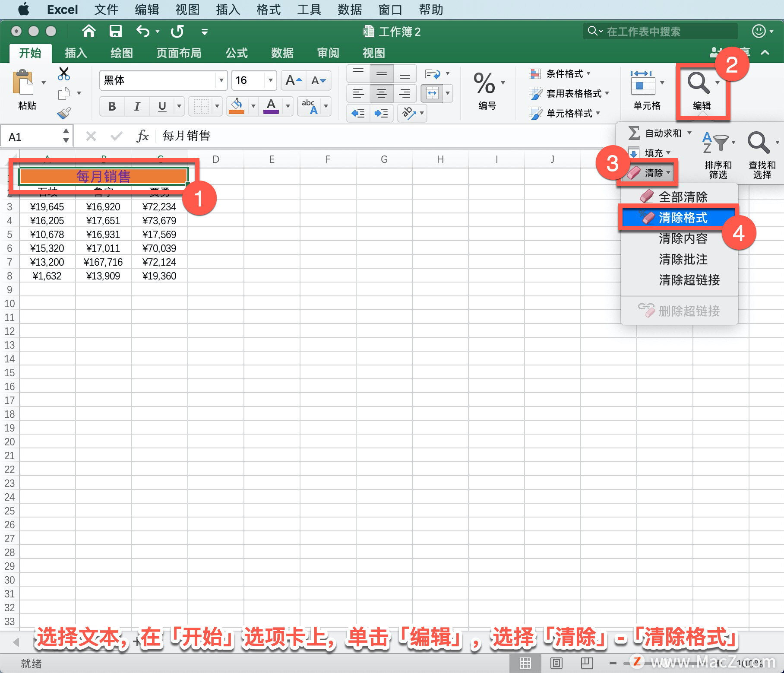Increase font size with the A-up icon
The height and width of the screenshot is (673, 784).
(x=294, y=80)
